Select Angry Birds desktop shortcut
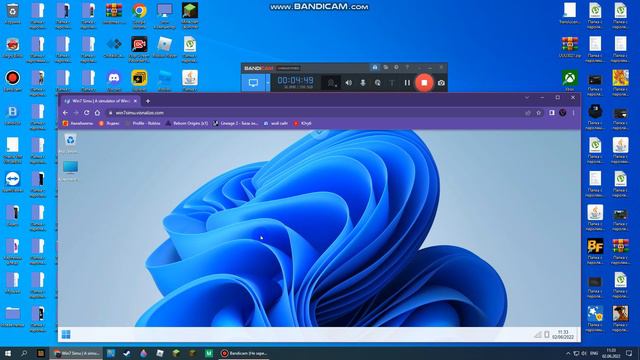This screenshot has width=640, height=360. 13,47
